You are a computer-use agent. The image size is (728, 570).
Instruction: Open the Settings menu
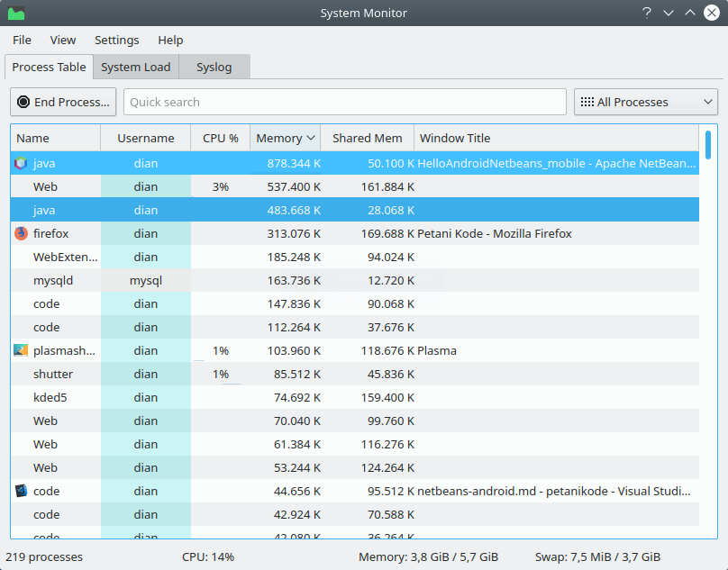coord(116,40)
